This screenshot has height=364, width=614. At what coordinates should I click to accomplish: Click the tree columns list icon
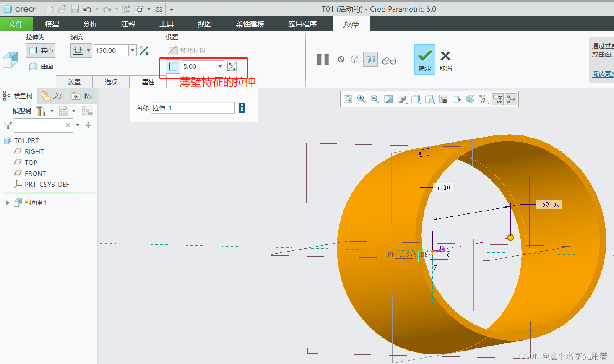tap(63, 111)
